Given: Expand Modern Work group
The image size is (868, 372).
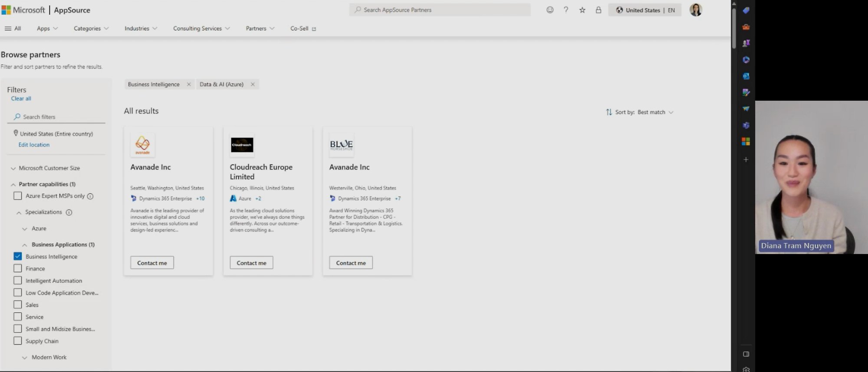Looking at the screenshot, I should (x=45, y=357).
